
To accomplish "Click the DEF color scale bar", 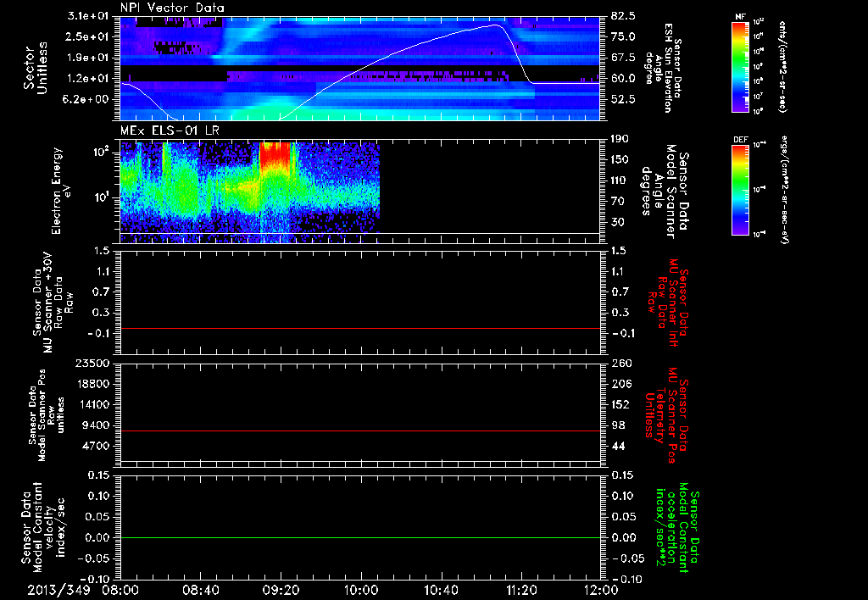I will pos(740,190).
